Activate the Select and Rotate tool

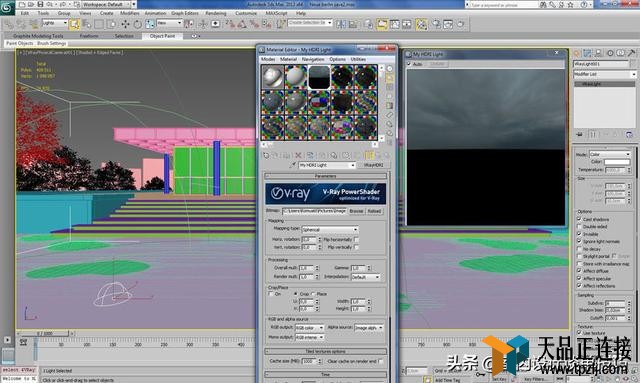(138, 24)
